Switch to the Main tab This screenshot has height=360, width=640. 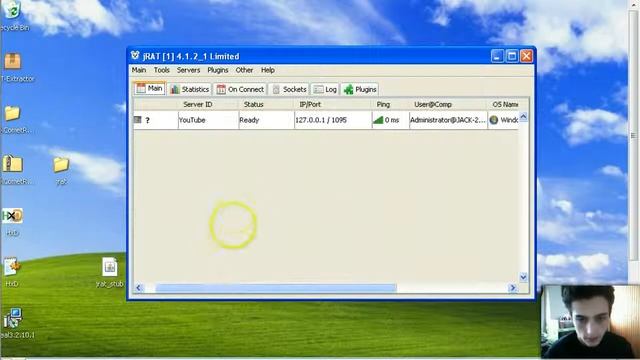click(149, 89)
